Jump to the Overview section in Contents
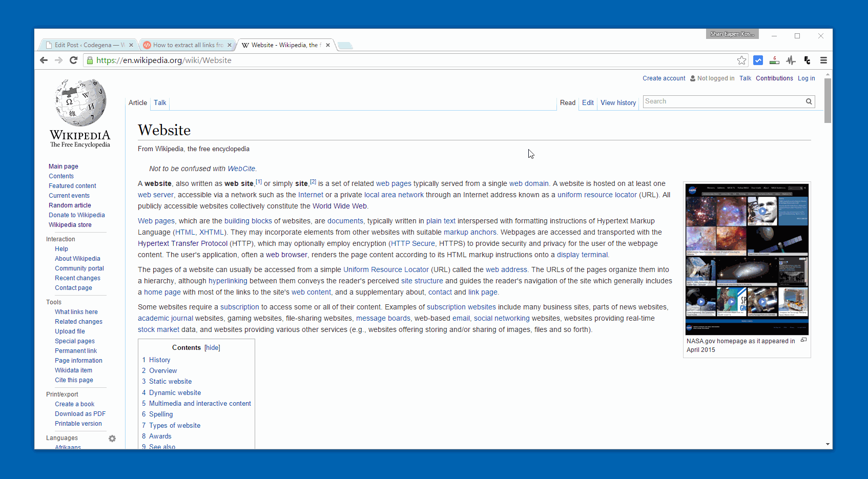The image size is (868, 479). [x=163, y=371]
